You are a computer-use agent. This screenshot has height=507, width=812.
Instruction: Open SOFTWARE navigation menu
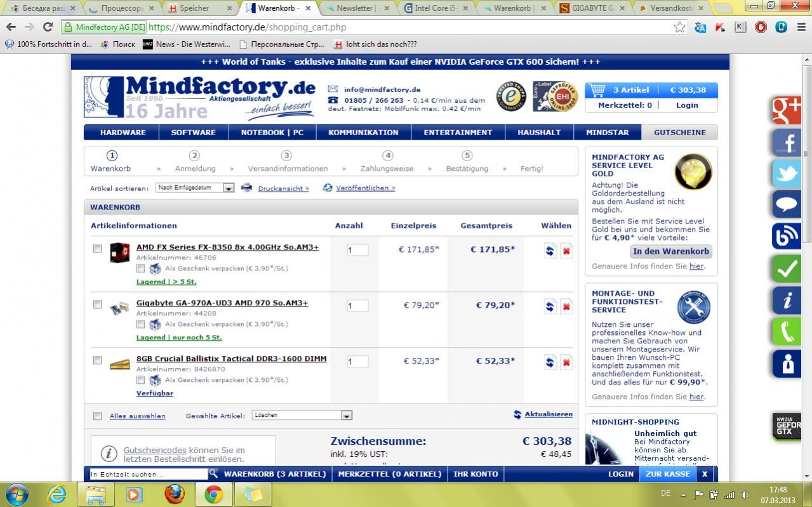point(193,133)
